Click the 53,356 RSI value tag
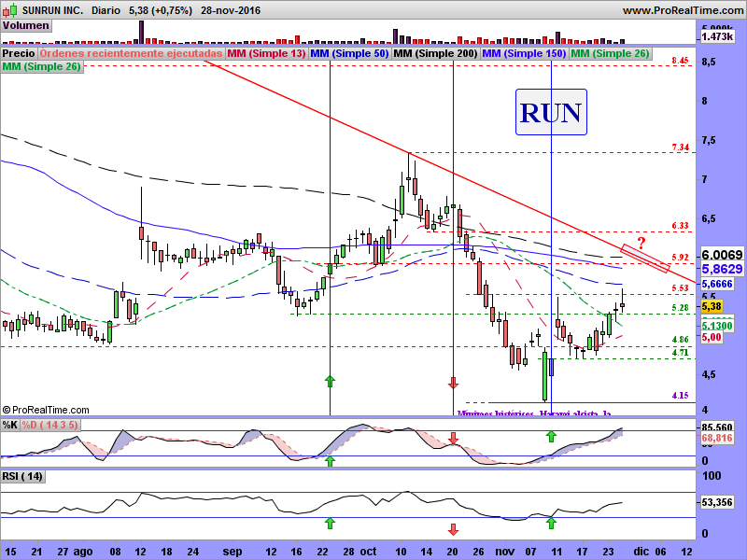Viewport: 747px width, 560px height. coord(717,502)
